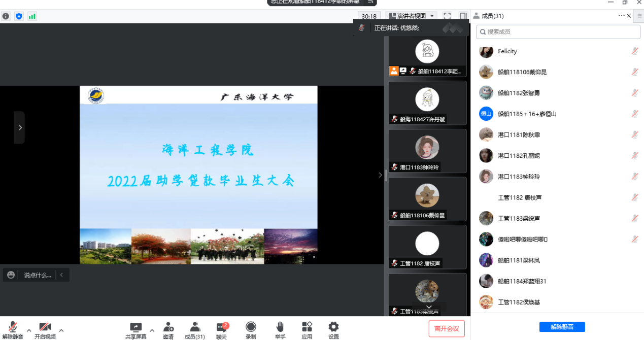Click the search members input field
This screenshot has width=644, height=340.
coord(558,31)
